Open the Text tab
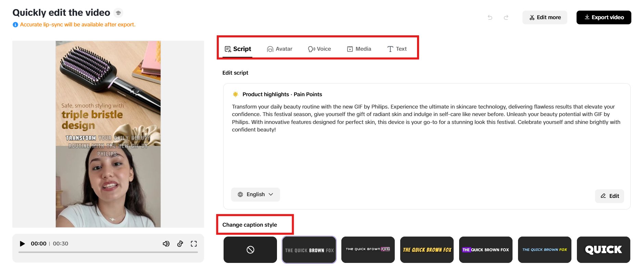644x266 pixels. 397,49
